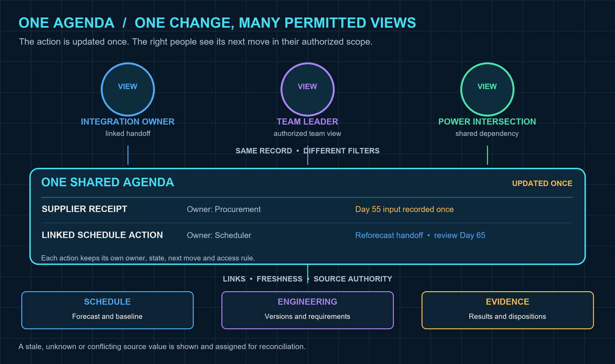Open the ENGINEERING source card
Image resolution: width=615 pixels, height=364 pixels.
[307, 310]
